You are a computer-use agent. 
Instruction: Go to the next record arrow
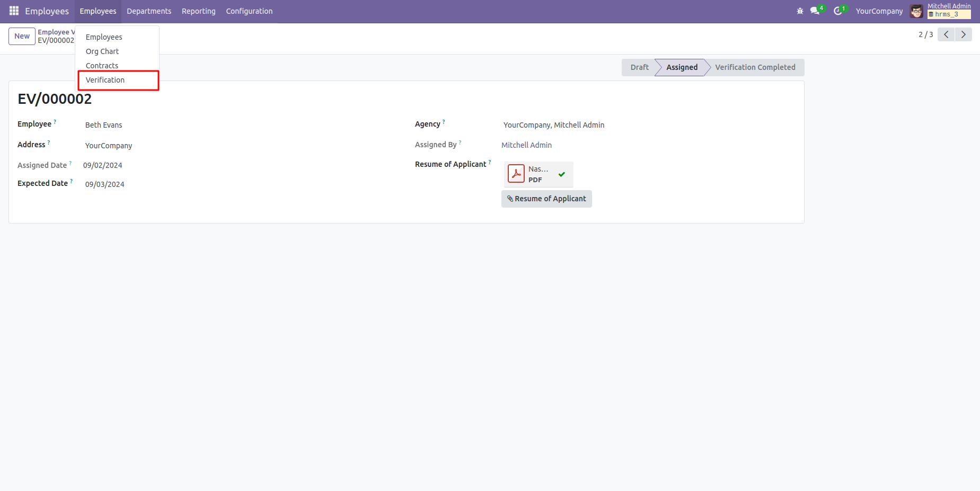tap(963, 34)
